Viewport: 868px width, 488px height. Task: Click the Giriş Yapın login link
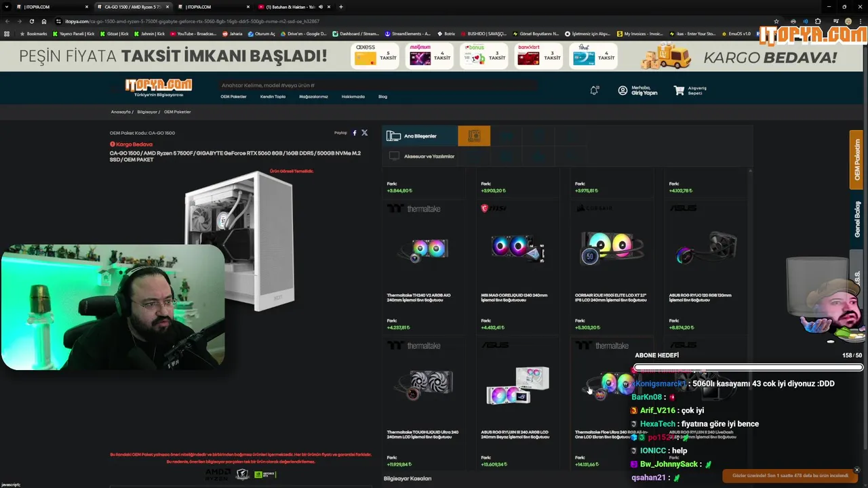click(644, 93)
